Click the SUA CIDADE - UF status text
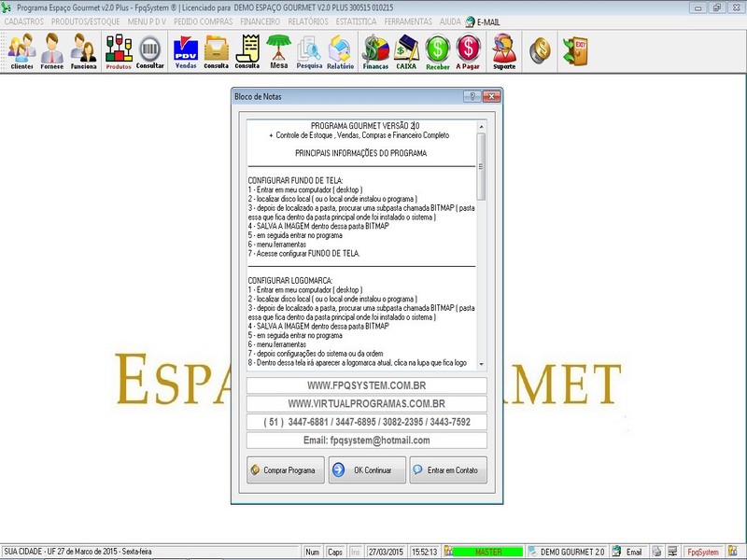The width and height of the screenshot is (747, 560). coord(78,552)
